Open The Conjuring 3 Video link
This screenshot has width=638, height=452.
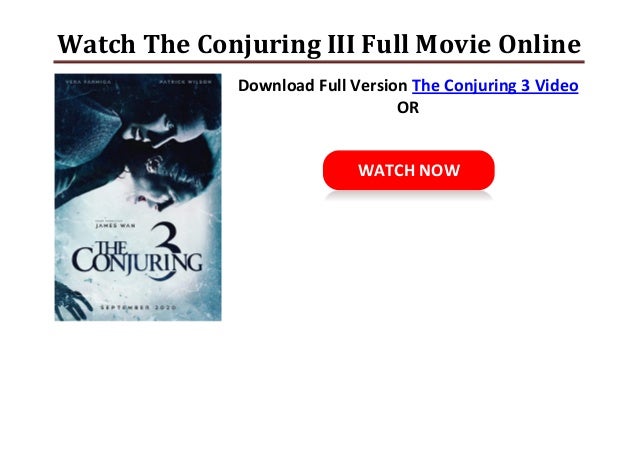coord(495,85)
